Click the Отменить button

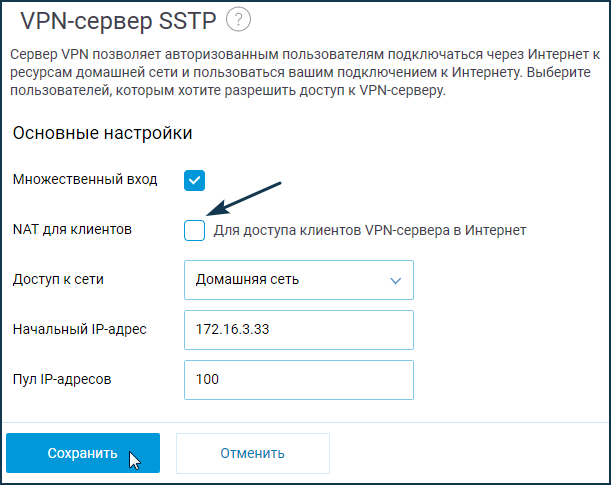pos(253,453)
